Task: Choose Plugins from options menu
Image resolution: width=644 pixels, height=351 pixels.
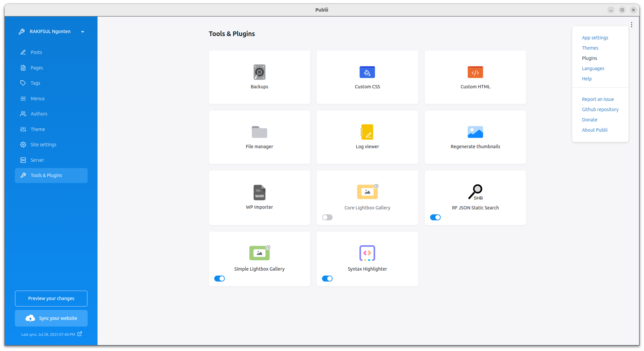Action: pyautogui.click(x=589, y=58)
